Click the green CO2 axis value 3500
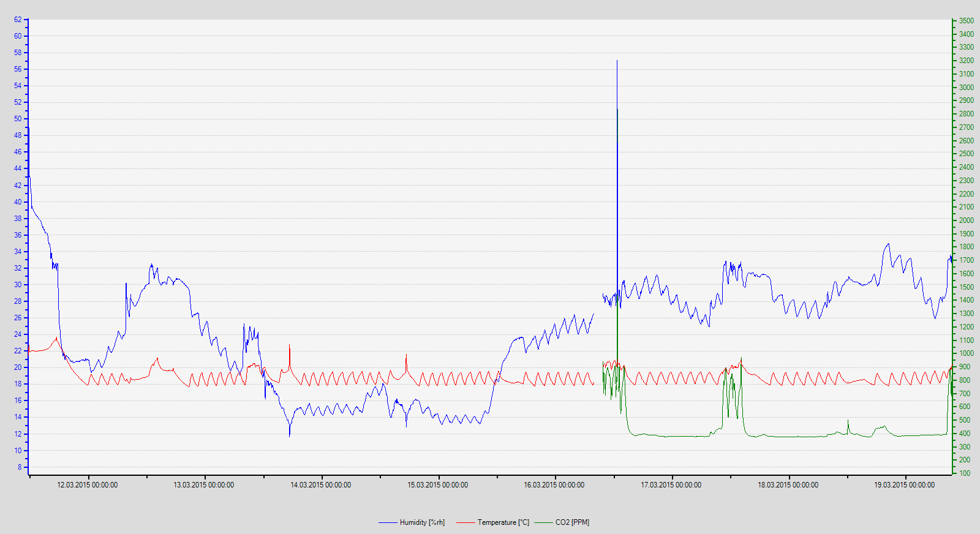Image resolution: width=980 pixels, height=534 pixels. coord(967,21)
